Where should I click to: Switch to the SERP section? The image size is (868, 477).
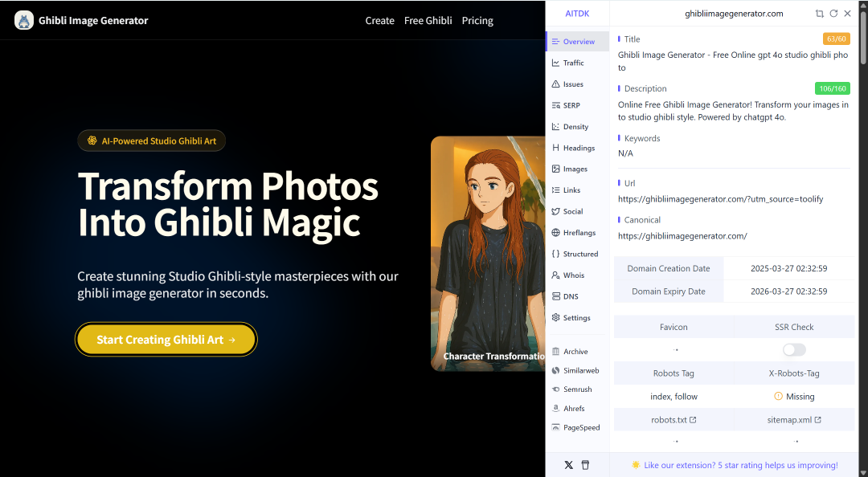(577, 105)
